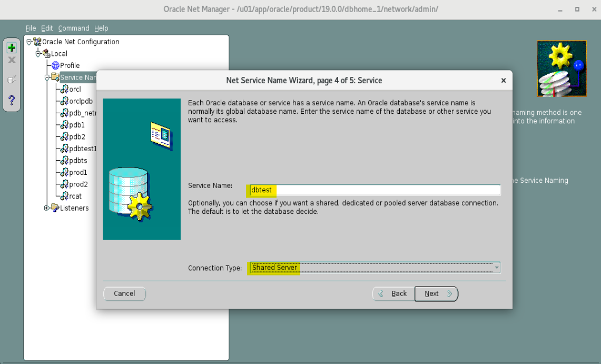Select the Profile tree item
Image resolution: width=601 pixels, height=364 pixels.
[70, 65]
